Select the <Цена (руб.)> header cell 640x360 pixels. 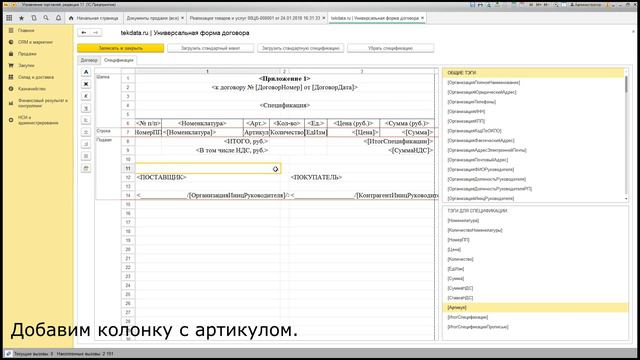coord(353,123)
